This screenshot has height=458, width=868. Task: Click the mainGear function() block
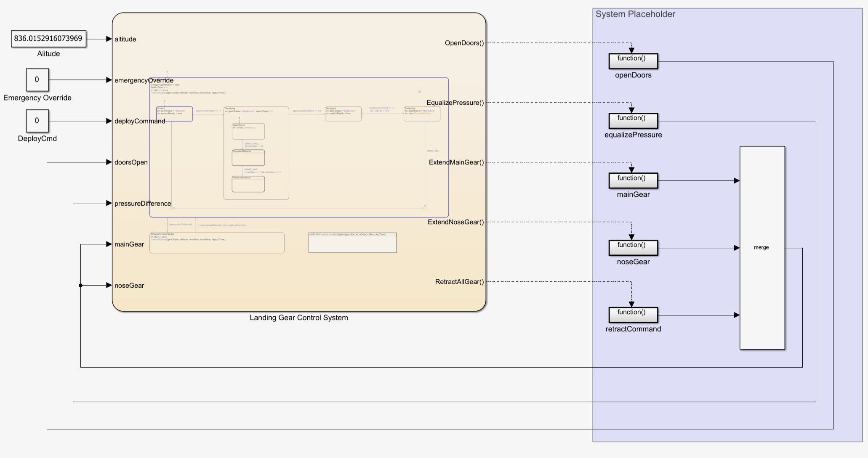(633, 181)
